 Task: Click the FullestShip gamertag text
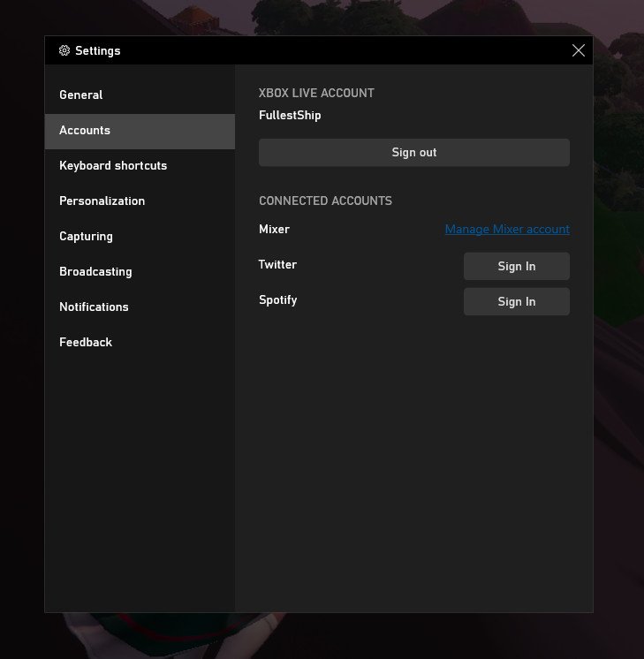(x=290, y=115)
